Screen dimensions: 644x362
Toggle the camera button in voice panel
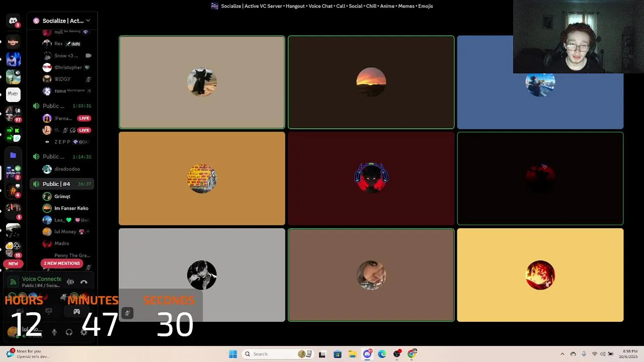click(20, 312)
